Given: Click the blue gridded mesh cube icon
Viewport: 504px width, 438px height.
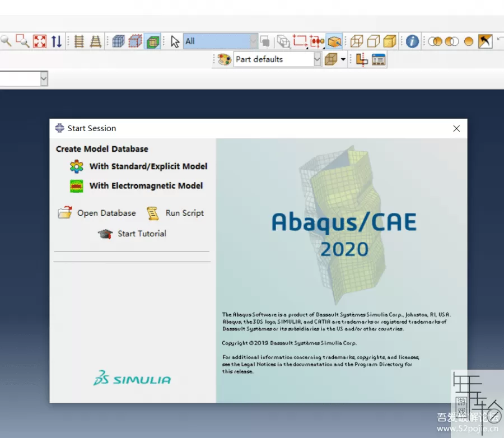Looking at the screenshot, I should point(119,41).
